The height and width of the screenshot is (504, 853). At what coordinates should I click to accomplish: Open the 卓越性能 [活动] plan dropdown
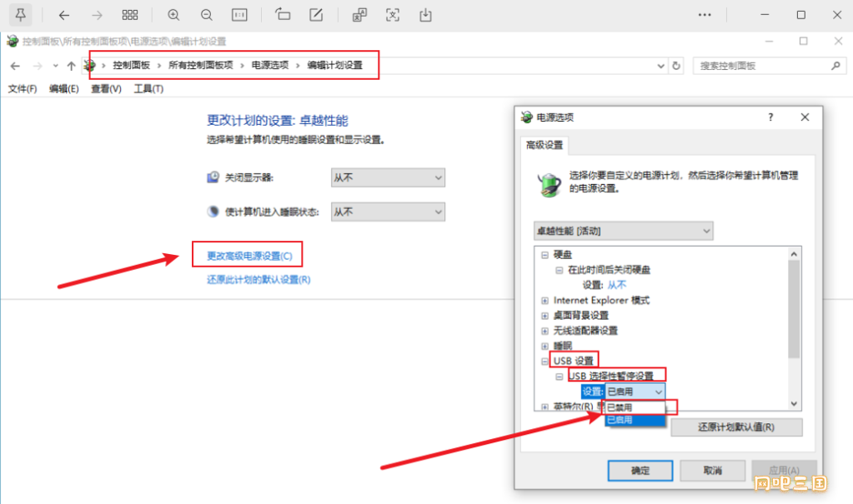coord(624,230)
